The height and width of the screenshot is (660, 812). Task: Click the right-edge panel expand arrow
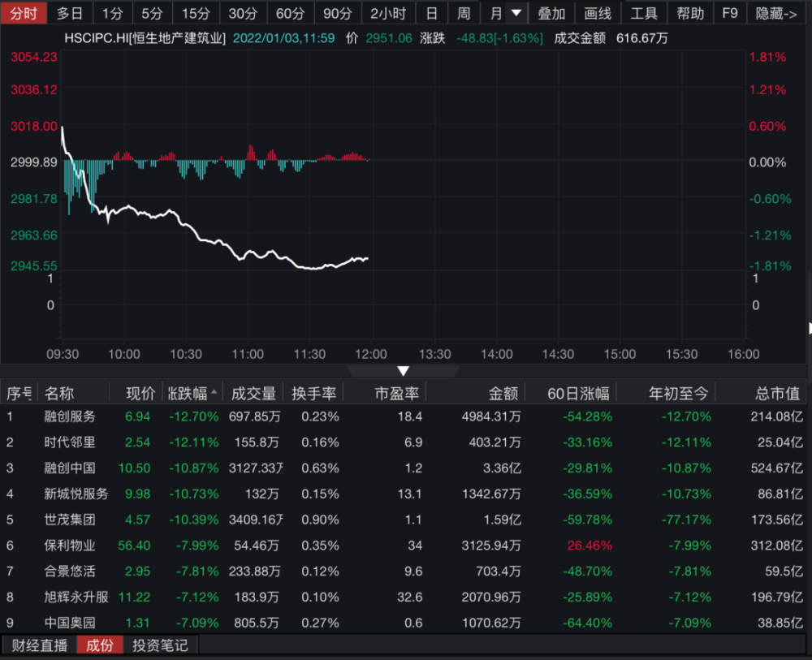pyautogui.click(x=809, y=328)
